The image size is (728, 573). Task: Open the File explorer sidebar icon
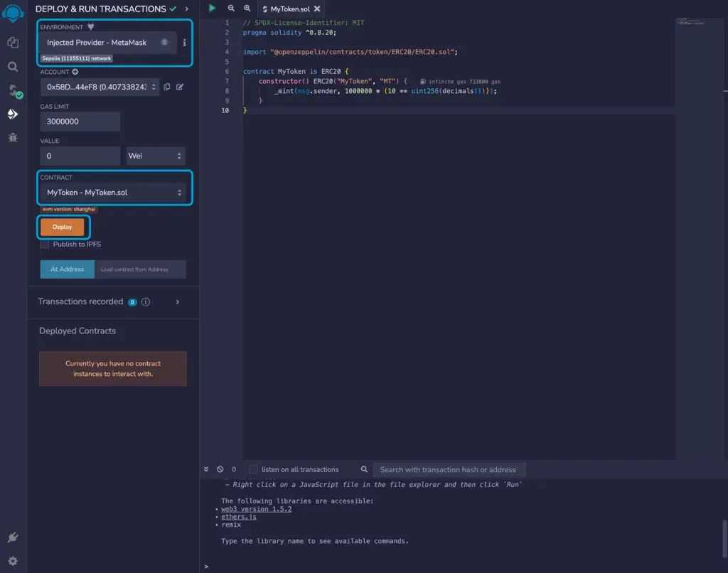pos(13,43)
